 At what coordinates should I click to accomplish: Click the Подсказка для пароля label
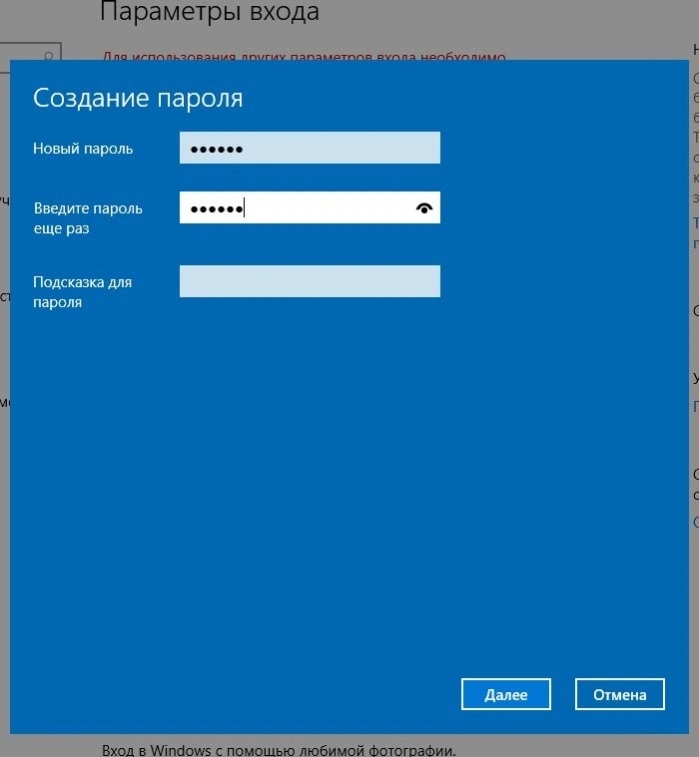click(x=82, y=292)
